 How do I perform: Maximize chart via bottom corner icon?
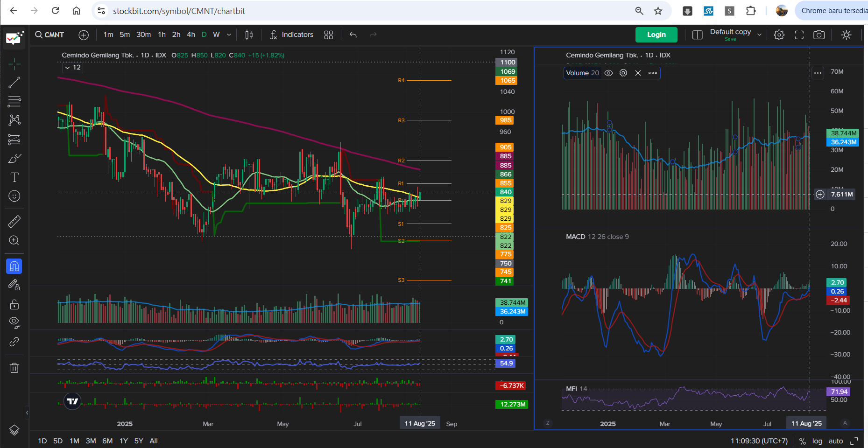854,441
